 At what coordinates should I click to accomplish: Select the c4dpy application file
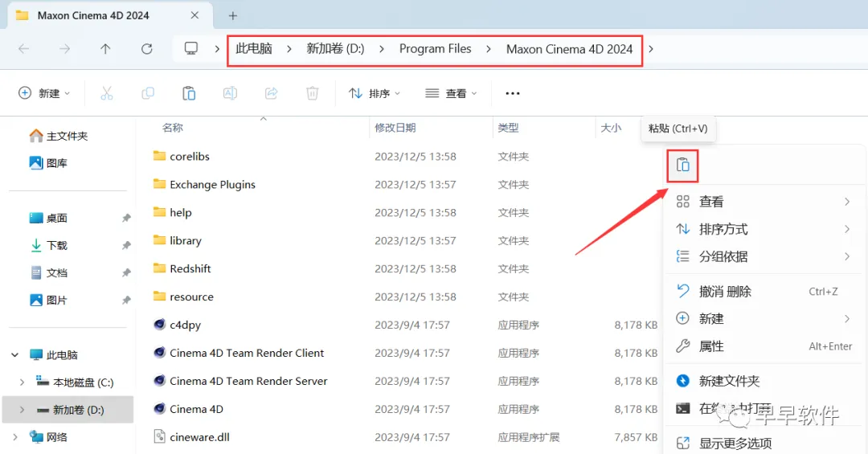185,325
